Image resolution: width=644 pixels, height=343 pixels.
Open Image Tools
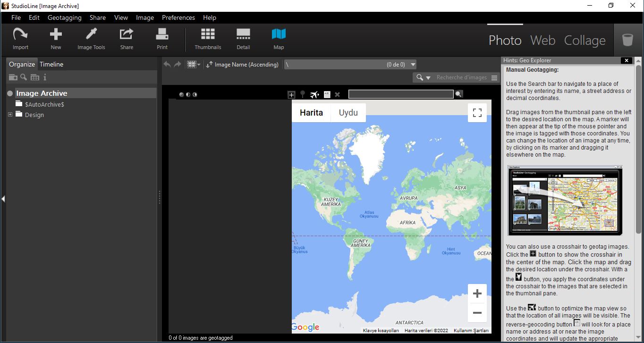[91, 38]
